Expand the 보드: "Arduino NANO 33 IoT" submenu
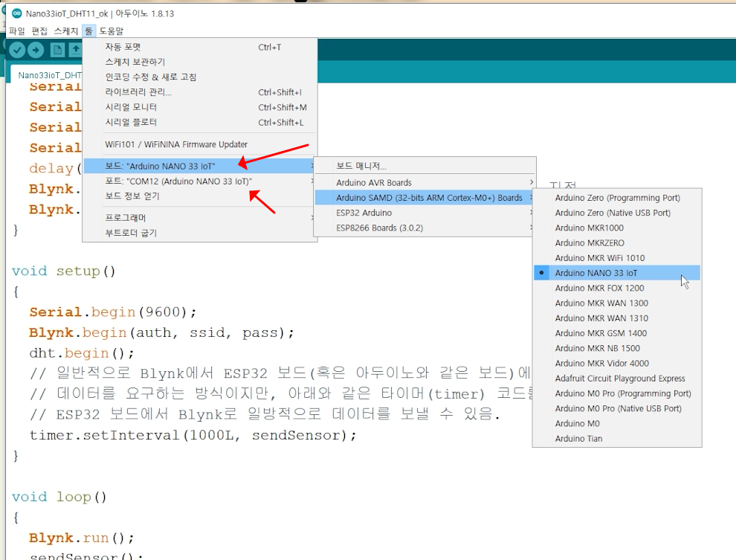The image size is (736, 560). click(201, 166)
